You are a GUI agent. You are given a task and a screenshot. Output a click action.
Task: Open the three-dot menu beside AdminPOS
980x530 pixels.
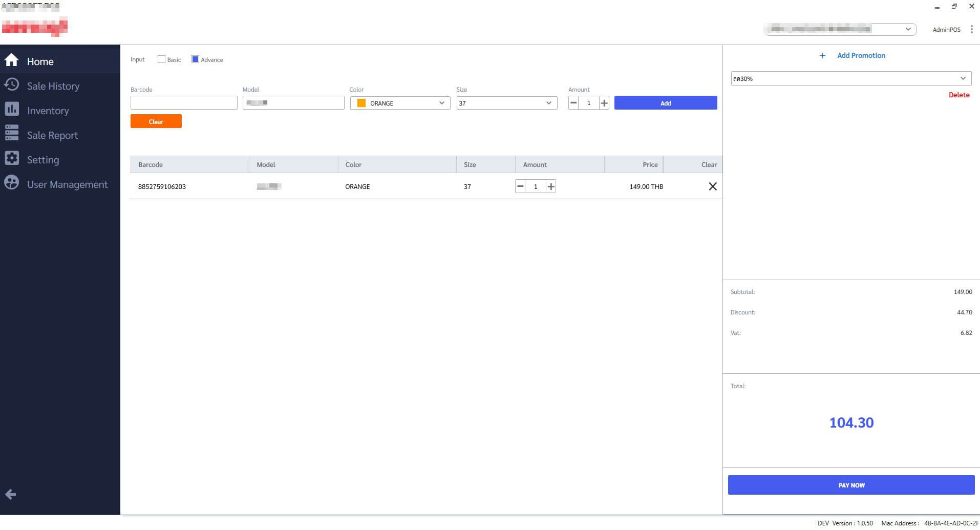point(971,30)
